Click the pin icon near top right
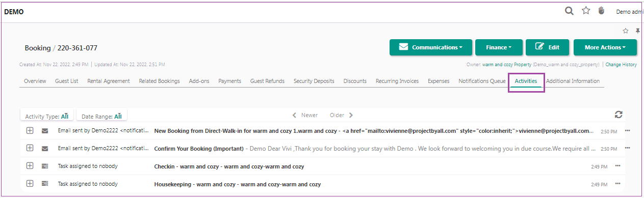The height and width of the screenshot is (198, 644). point(637,31)
